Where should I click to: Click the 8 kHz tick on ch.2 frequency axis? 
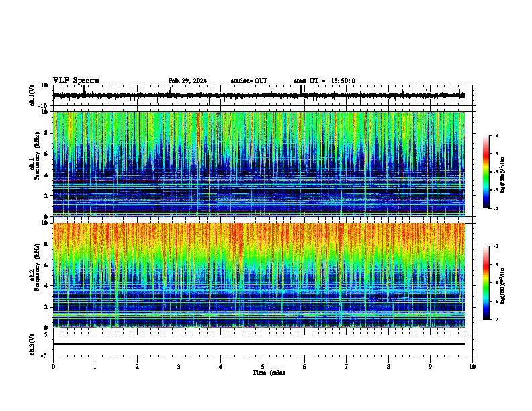(46, 244)
